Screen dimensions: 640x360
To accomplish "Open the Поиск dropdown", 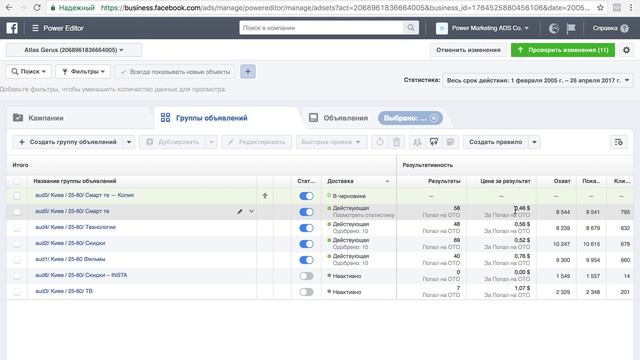I will coord(29,71).
